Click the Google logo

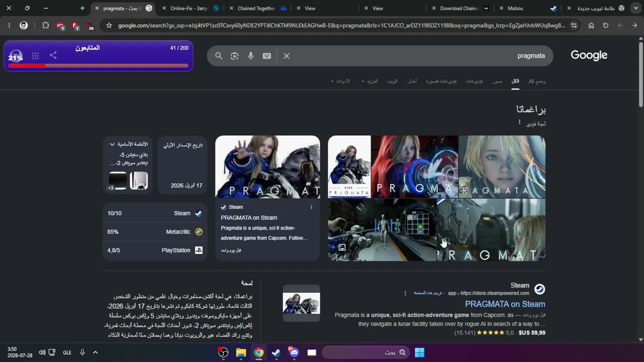[x=589, y=55]
